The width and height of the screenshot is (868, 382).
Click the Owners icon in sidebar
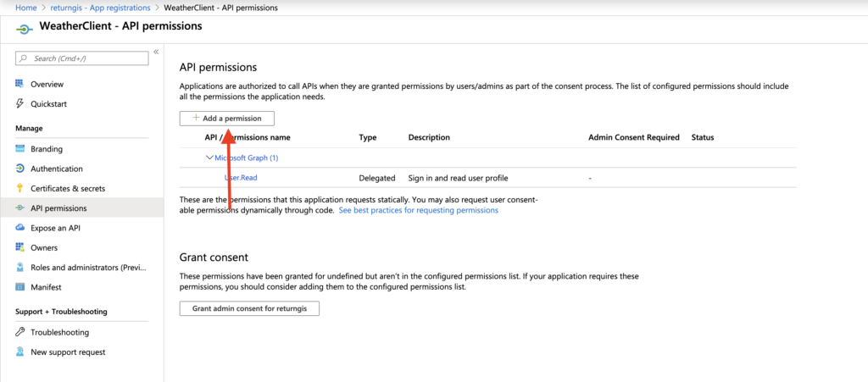click(20, 247)
